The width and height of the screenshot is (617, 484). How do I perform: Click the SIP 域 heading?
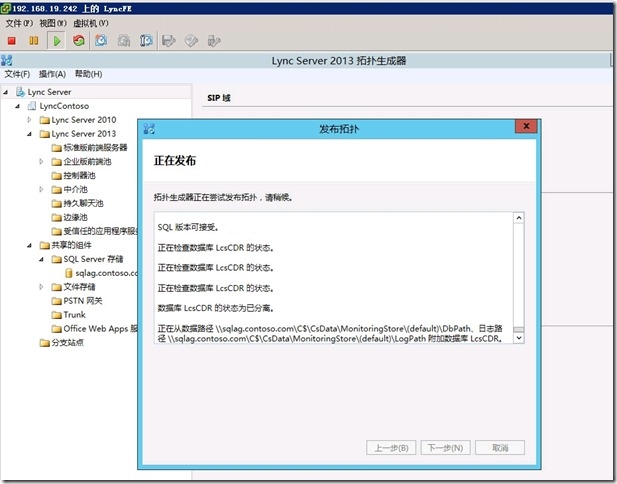click(x=219, y=98)
